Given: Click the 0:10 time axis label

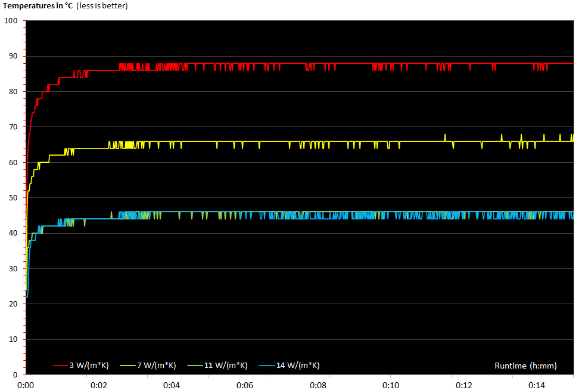Looking at the screenshot, I should (390, 385).
